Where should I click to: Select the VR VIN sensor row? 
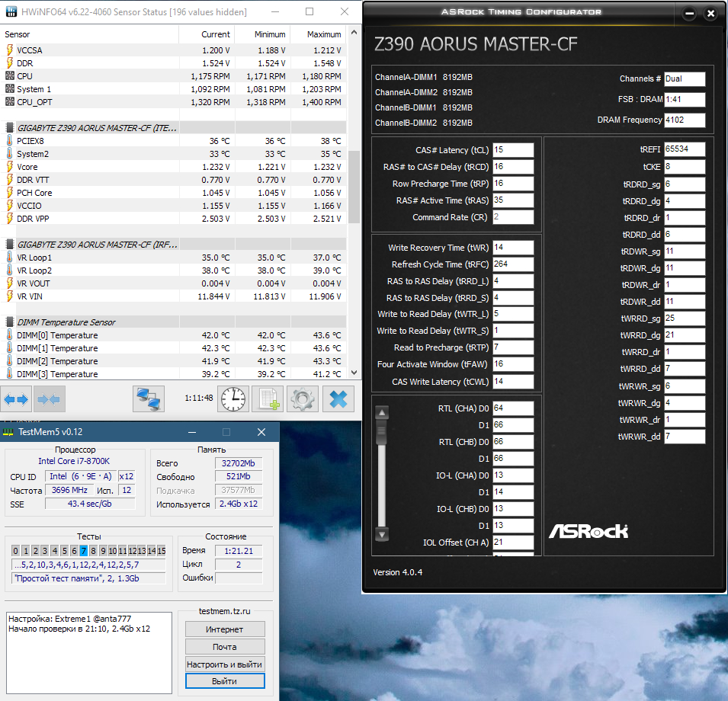pos(174,296)
